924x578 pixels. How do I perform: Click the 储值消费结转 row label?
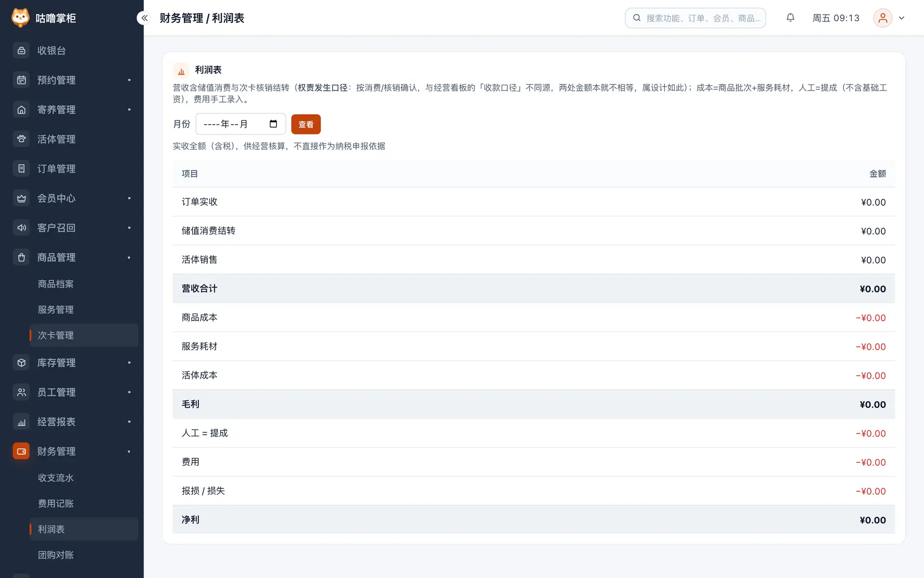(208, 231)
